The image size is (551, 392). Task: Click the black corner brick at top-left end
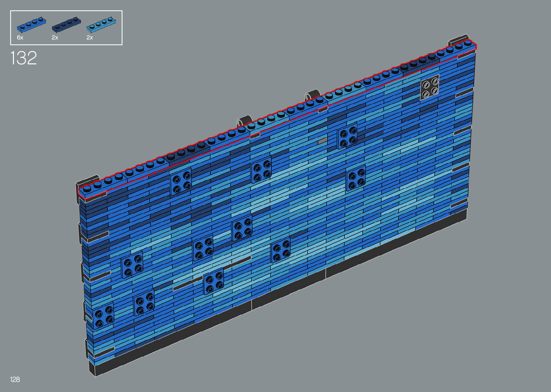86,180
